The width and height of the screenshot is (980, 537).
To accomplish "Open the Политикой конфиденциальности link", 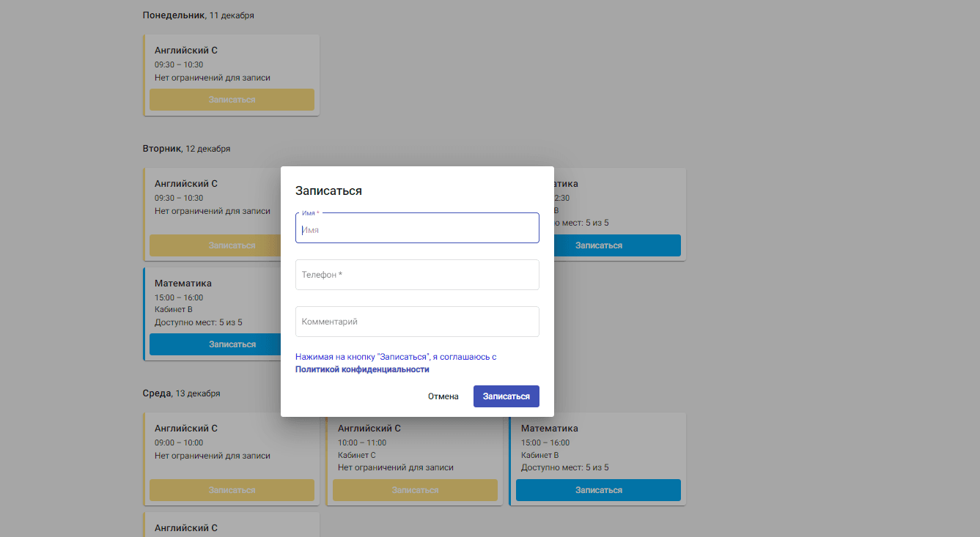I will [362, 370].
